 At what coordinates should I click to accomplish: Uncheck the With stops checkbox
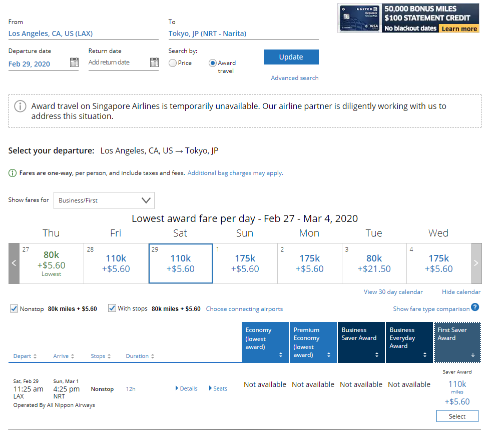112,308
